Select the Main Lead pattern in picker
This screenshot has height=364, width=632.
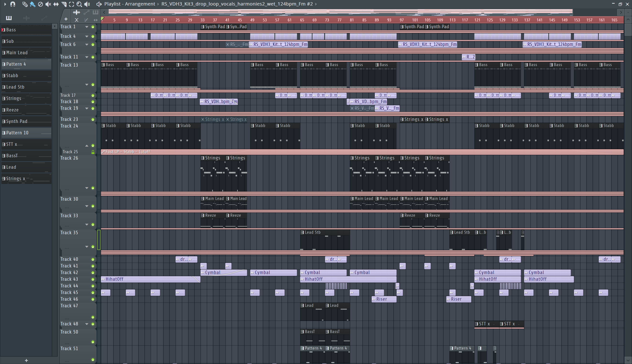(x=26, y=53)
